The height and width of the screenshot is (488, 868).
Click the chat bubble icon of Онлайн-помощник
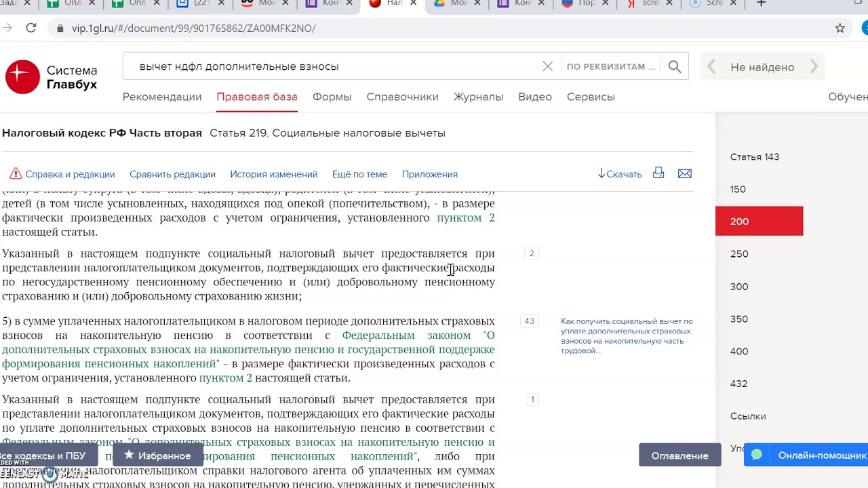point(757,455)
